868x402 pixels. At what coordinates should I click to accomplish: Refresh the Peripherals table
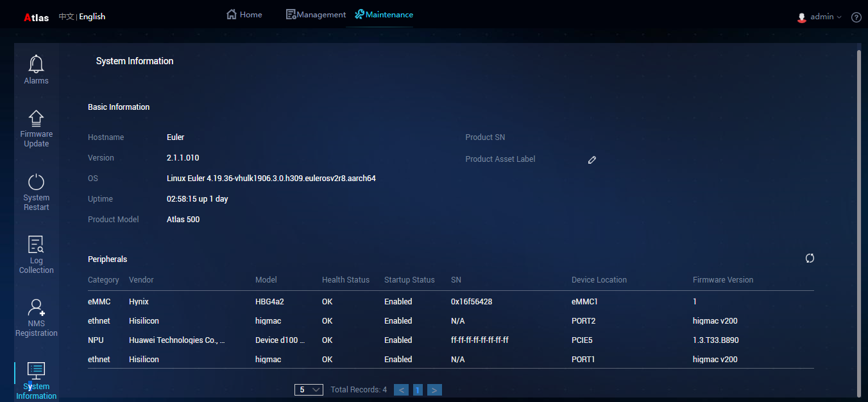pyautogui.click(x=810, y=258)
